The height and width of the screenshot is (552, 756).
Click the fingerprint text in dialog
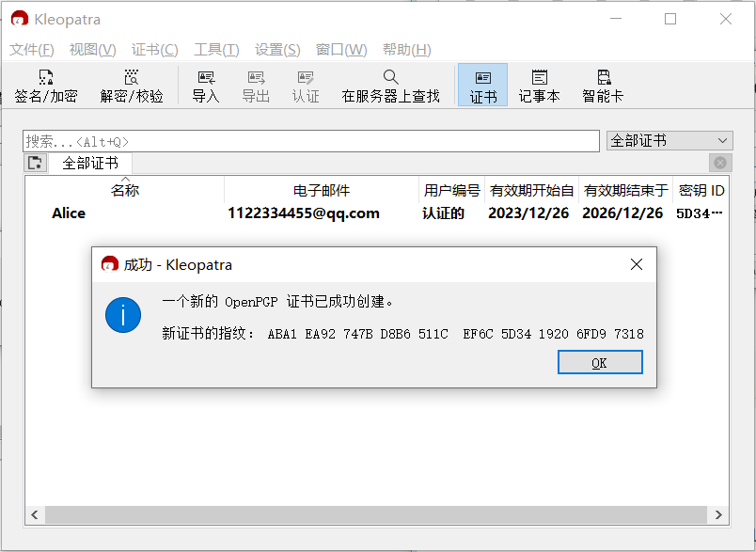click(402, 334)
